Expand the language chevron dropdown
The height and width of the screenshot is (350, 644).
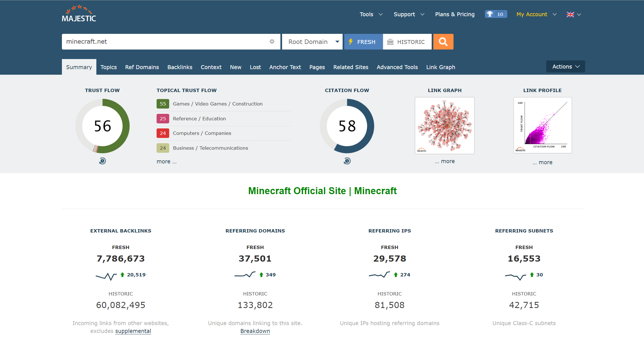(x=579, y=15)
